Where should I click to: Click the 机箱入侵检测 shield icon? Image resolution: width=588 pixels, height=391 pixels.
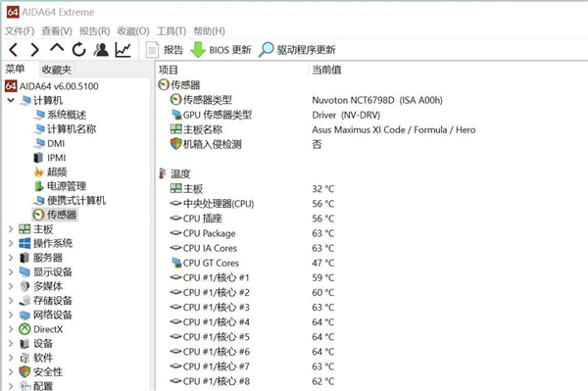175,144
